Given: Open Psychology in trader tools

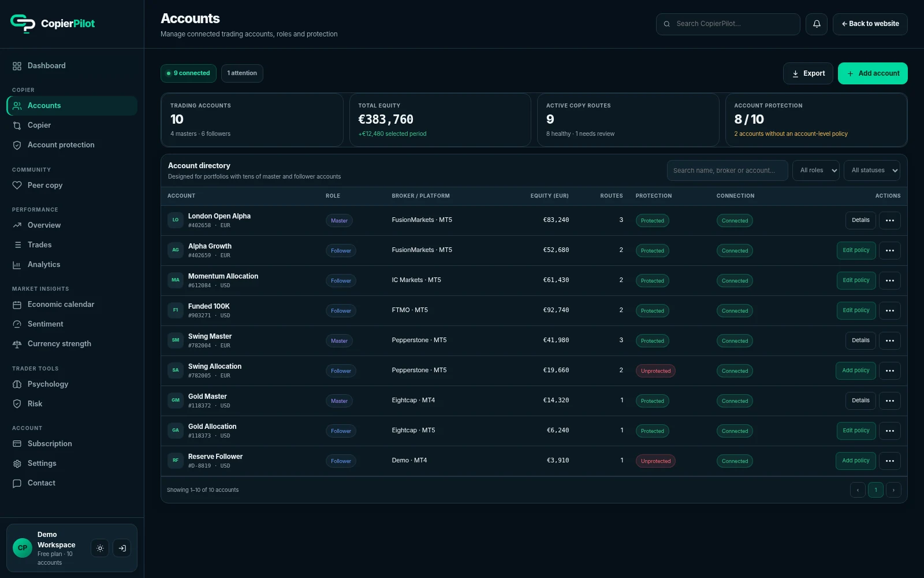Looking at the screenshot, I should tap(72, 384).
